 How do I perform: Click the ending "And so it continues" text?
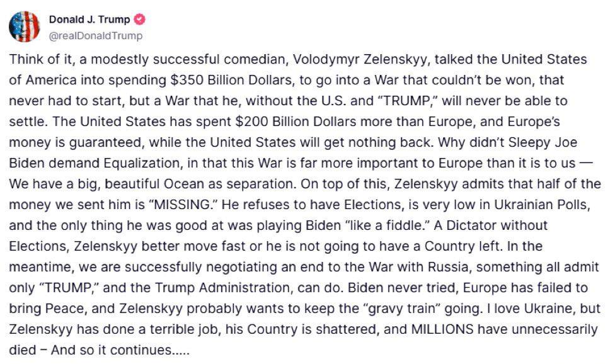115,350
